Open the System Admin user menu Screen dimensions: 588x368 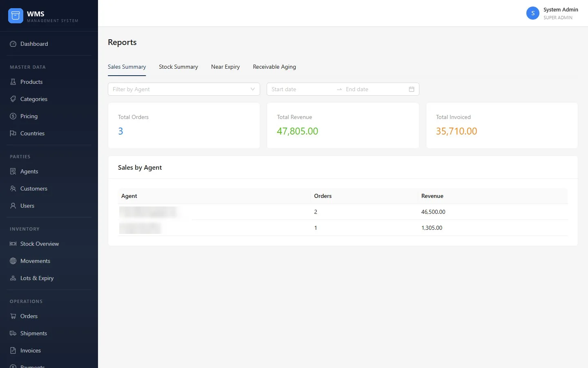click(x=552, y=13)
